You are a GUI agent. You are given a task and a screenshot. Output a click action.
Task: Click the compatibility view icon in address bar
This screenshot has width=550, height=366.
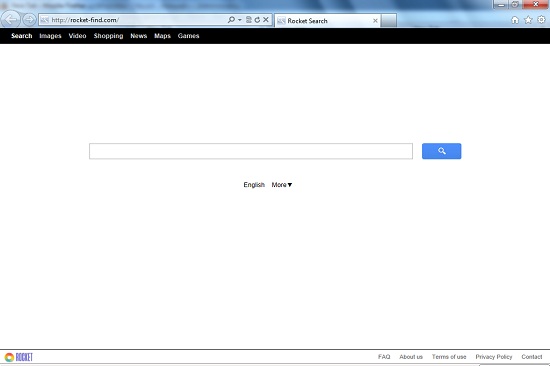[249, 20]
